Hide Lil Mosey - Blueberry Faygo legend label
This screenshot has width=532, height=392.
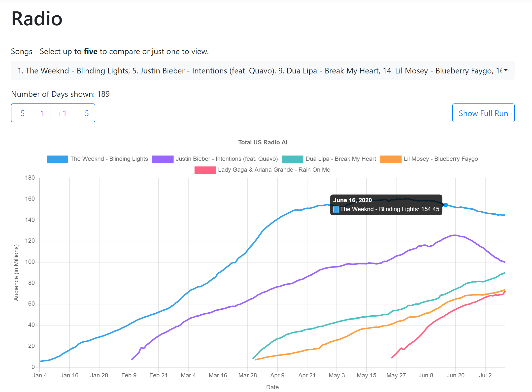coord(441,159)
